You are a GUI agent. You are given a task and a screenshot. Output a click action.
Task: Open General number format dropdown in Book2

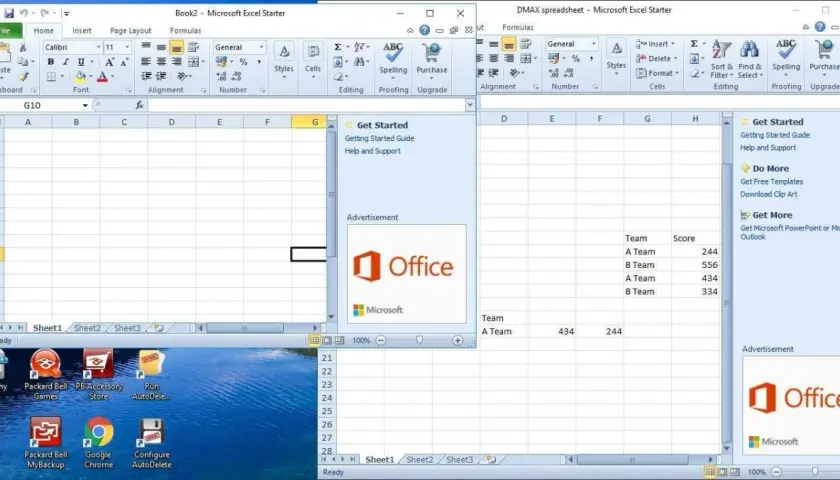pyautogui.click(x=261, y=47)
